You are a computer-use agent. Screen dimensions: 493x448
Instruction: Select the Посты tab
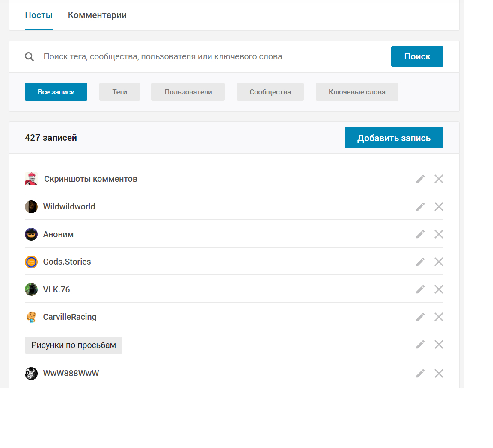(x=39, y=15)
